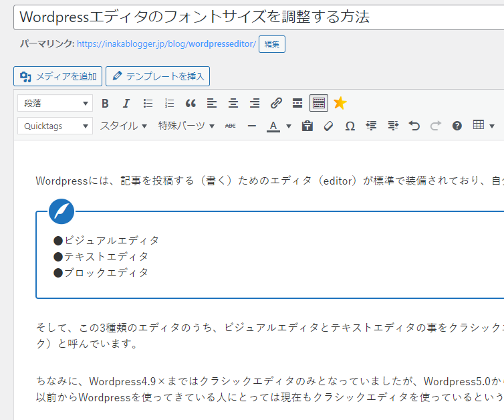Click the permalink 編集 button
This screenshot has height=420, width=504.
(272, 44)
